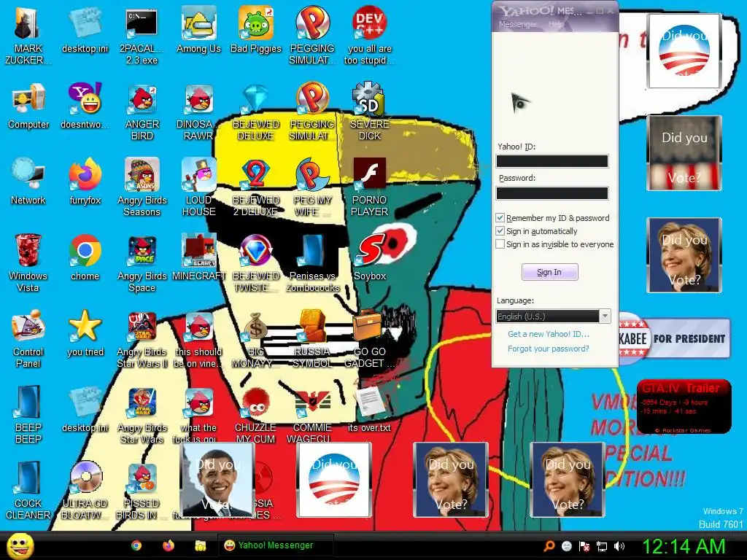The height and width of the screenshot is (560, 747).
Task: Select the MARK ZUCKER... desktop icon
Action: 28,36
